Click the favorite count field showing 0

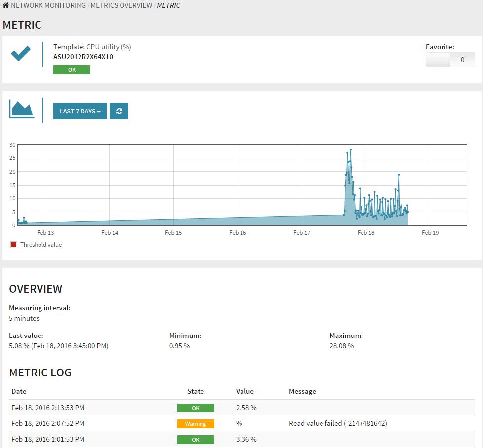click(x=463, y=59)
